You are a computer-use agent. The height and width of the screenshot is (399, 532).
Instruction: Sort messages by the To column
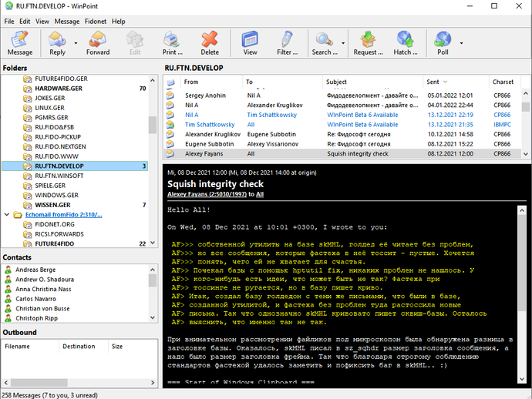coord(283,82)
